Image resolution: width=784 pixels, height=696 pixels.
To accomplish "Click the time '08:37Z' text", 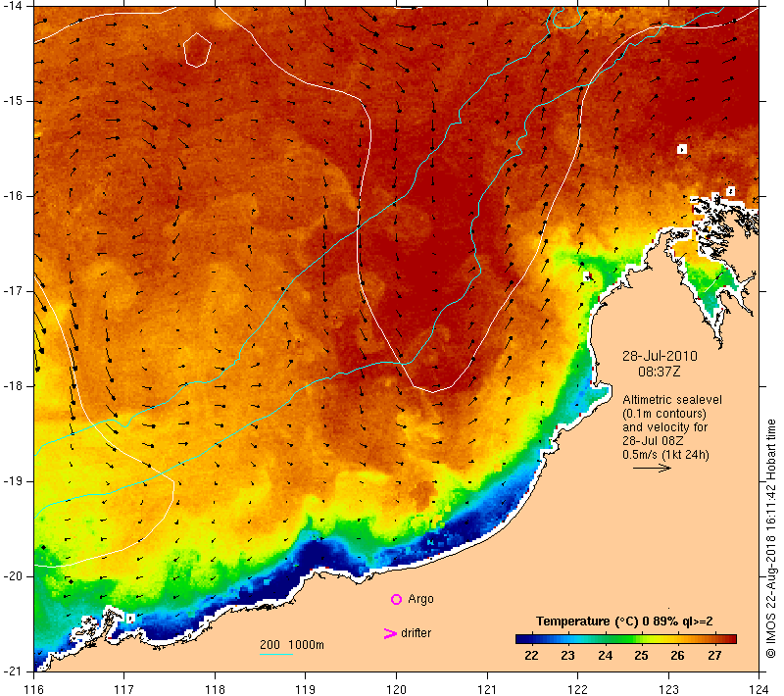I will click(x=659, y=372).
